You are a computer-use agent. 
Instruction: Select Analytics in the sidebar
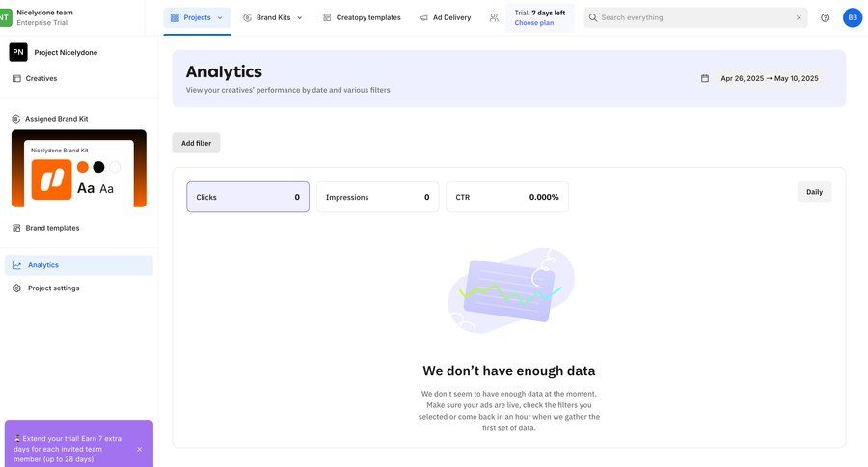point(79,265)
